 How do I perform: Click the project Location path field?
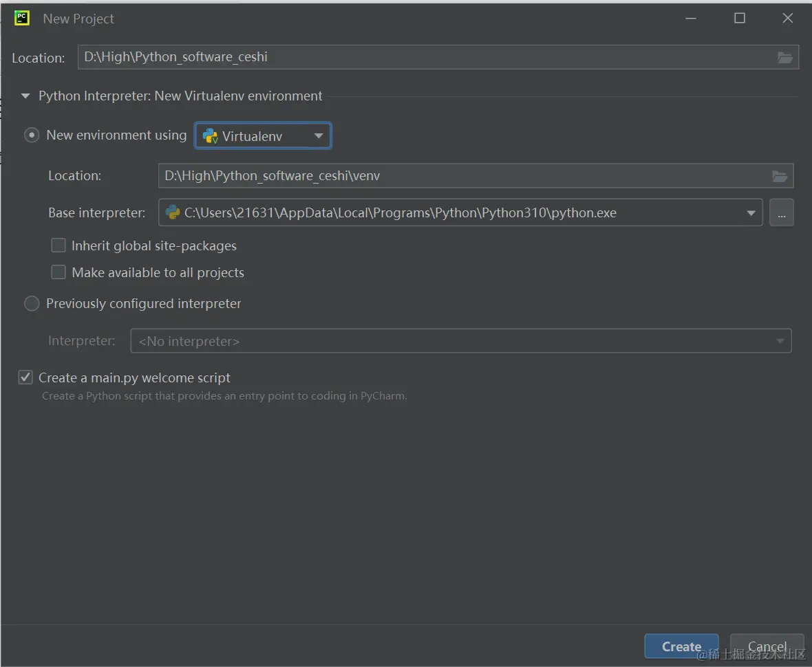(x=438, y=57)
